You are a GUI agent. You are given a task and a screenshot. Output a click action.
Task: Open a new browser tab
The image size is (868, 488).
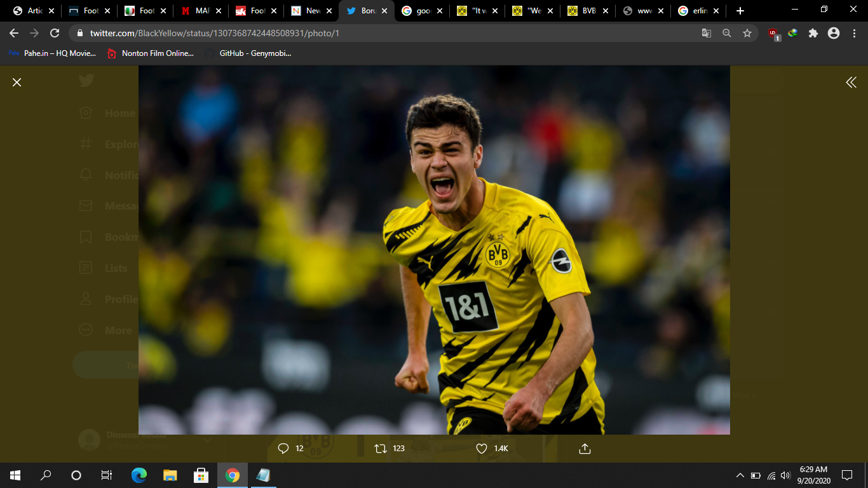click(x=740, y=11)
